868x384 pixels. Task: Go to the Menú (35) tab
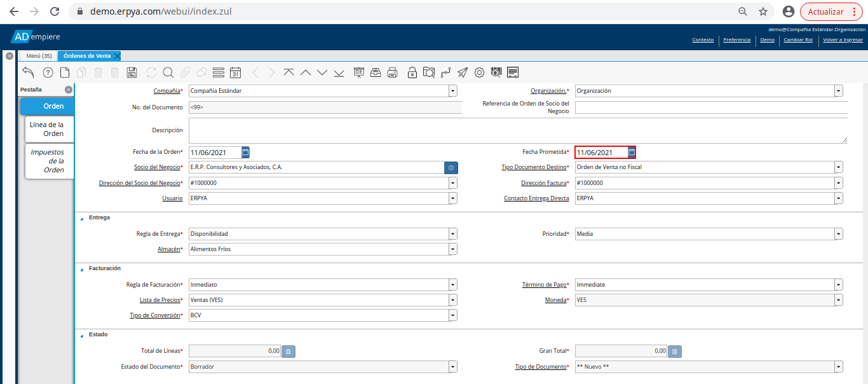(x=39, y=56)
